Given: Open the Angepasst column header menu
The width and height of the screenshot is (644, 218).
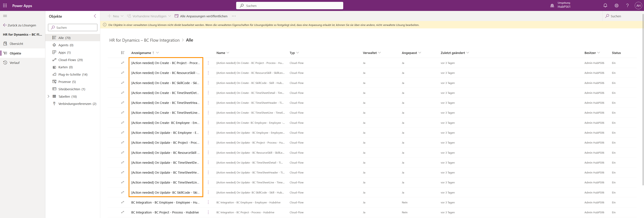Looking at the screenshot, I should coord(411,53).
